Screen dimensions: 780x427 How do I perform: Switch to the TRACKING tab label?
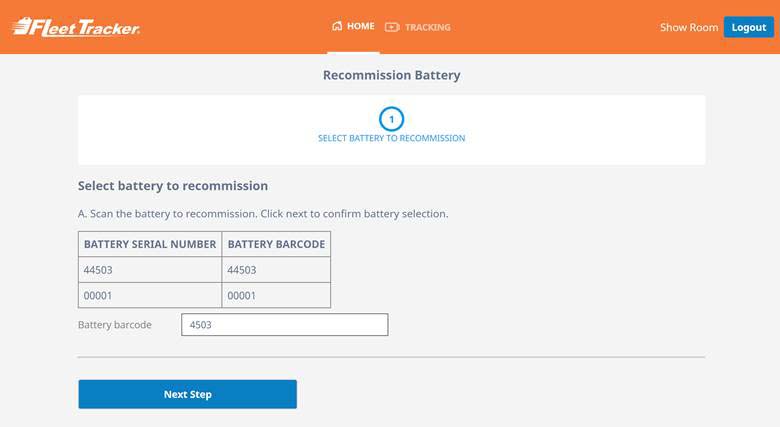pyautogui.click(x=427, y=27)
